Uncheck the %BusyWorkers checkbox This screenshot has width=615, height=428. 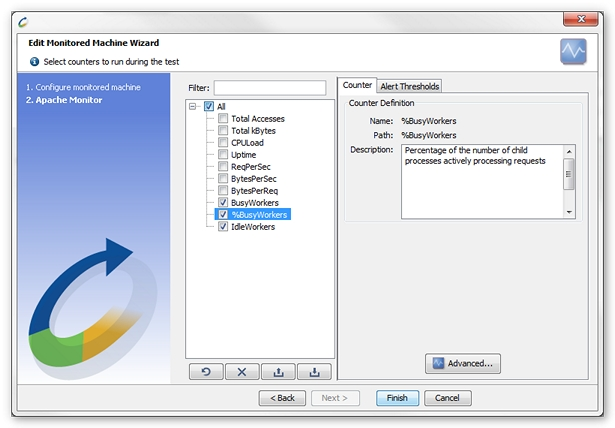coord(223,215)
